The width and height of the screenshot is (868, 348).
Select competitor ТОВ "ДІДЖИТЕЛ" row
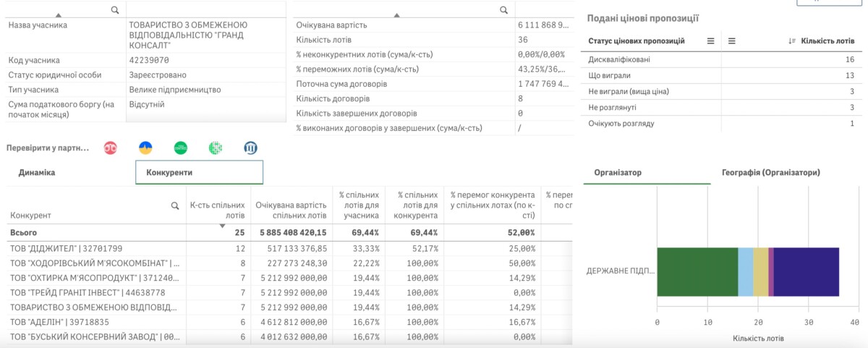coord(65,248)
